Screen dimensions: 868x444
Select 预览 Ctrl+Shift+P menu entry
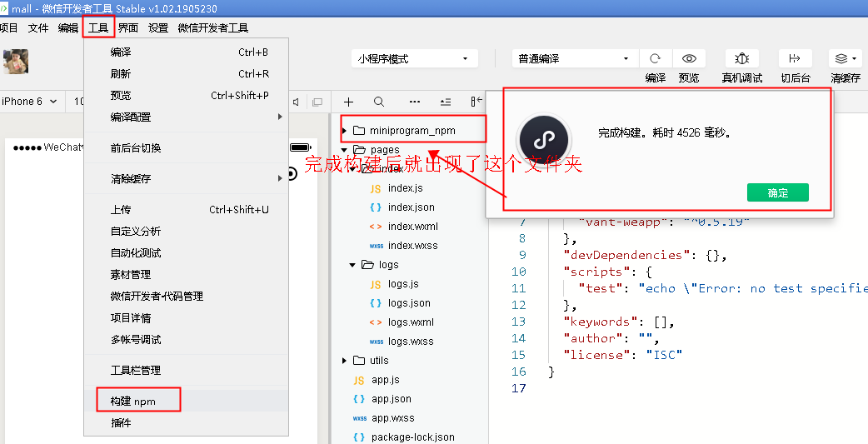coord(187,95)
